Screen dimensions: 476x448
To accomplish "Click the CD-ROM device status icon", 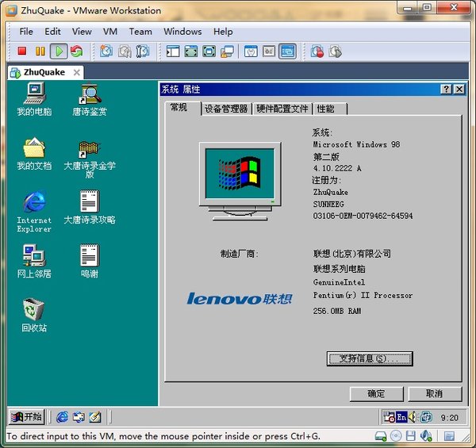I will 396,436.
